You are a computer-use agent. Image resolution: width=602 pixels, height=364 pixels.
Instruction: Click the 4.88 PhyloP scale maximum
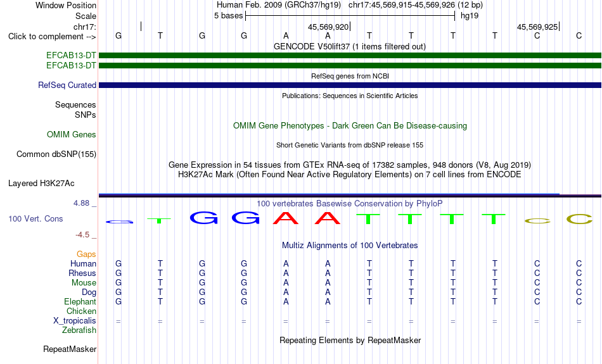pyautogui.click(x=81, y=203)
